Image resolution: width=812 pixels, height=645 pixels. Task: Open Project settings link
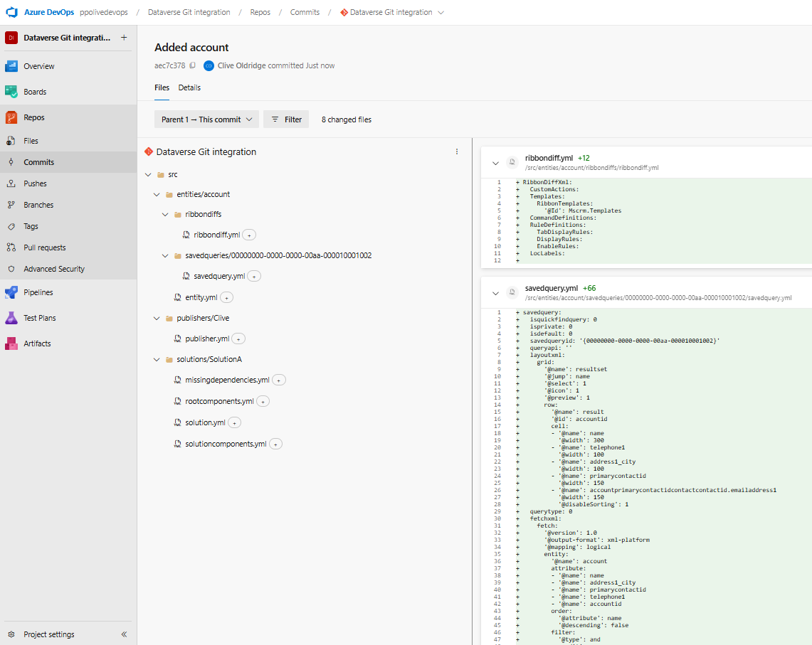pos(49,634)
